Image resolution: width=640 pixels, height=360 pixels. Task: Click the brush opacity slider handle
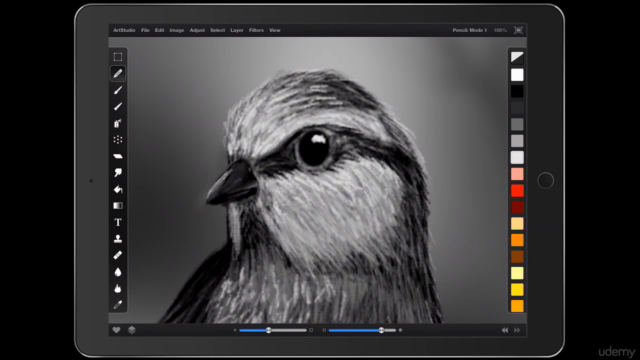point(381,330)
